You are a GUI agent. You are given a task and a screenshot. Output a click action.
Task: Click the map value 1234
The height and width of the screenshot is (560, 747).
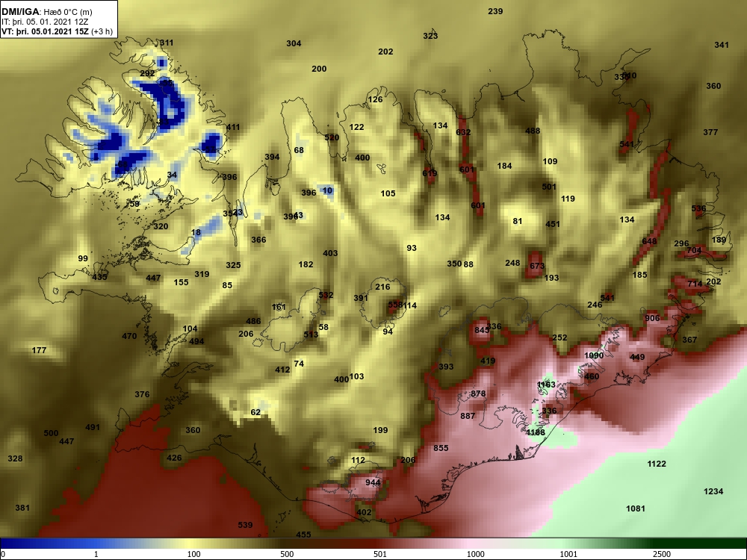[713, 491]
